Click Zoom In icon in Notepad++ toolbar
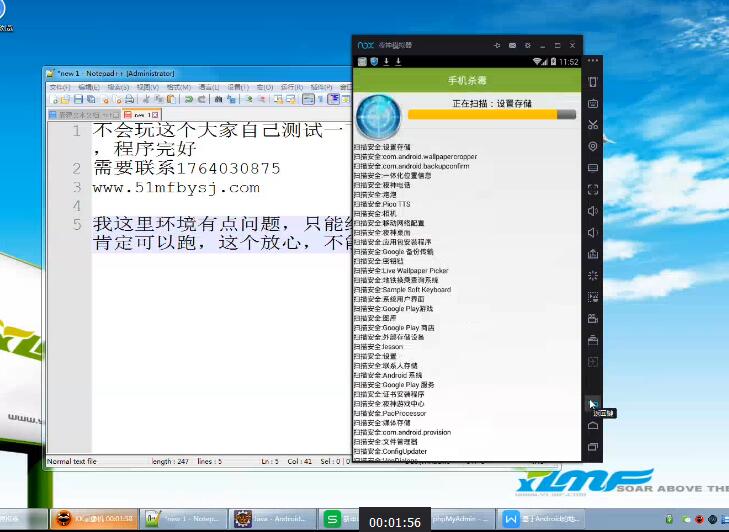The image size is (729, 532). click(249, 99)
